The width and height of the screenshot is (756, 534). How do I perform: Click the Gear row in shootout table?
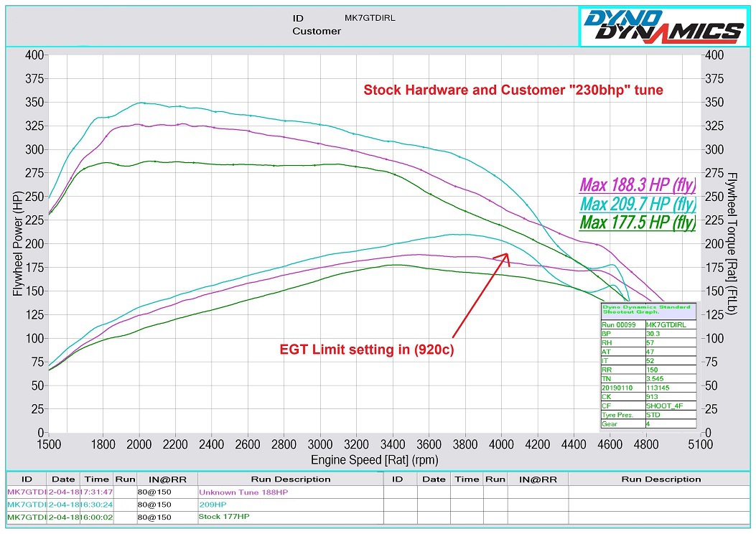pyautogui.click(x=648, y=423)
